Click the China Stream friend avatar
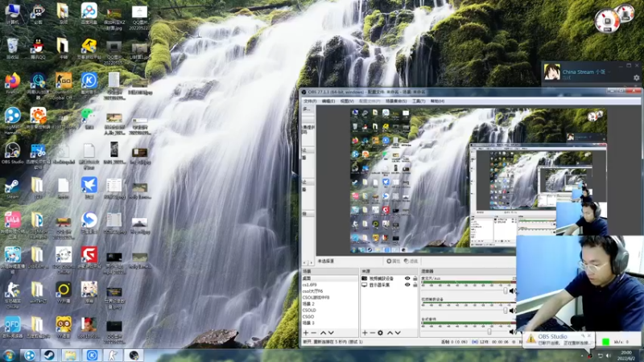The height and width of the screenshot is (362, 644). point(552,72)
